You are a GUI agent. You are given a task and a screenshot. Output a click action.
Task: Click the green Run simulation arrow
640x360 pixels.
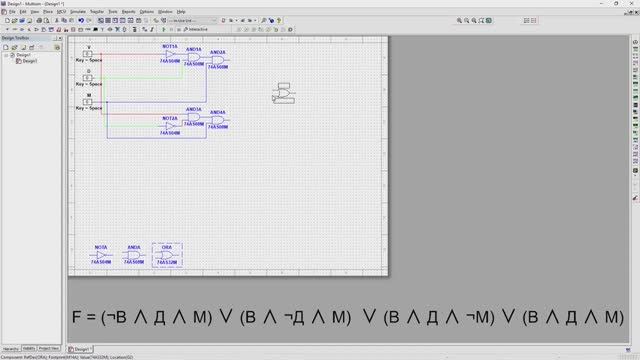tap(164, 29)
